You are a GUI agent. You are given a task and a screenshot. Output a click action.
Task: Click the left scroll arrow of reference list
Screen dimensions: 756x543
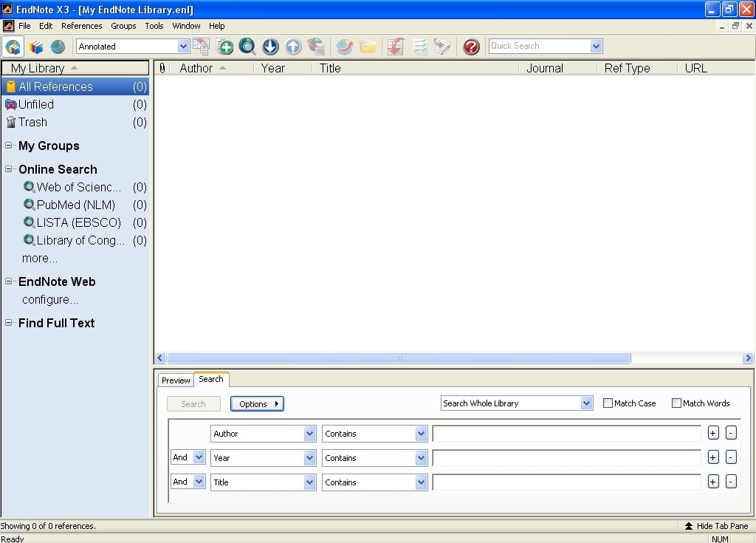[160, 358]
